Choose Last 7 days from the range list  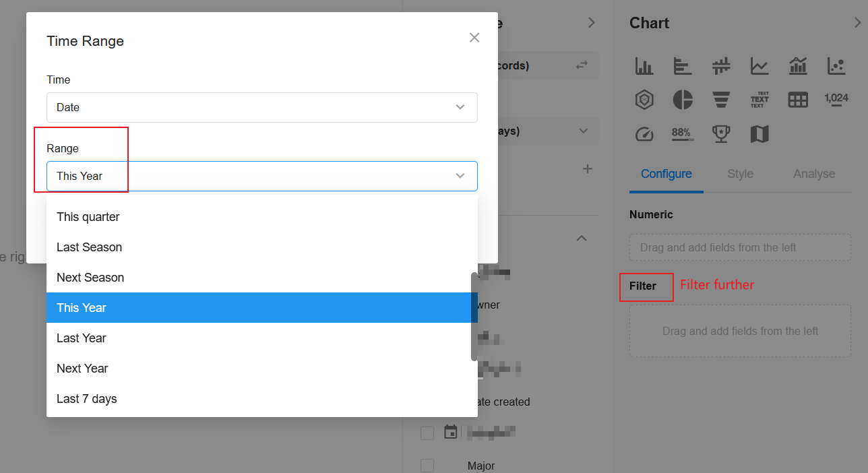(x=87, y=399)
